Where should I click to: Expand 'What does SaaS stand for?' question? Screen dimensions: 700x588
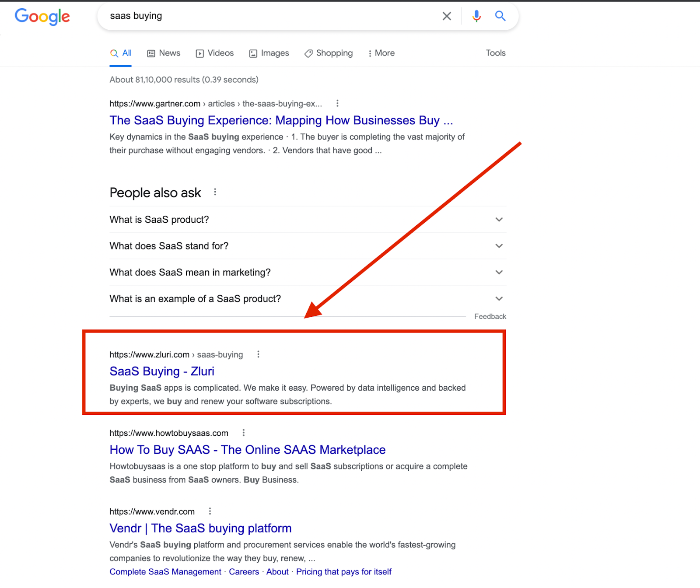click(308, 246)
